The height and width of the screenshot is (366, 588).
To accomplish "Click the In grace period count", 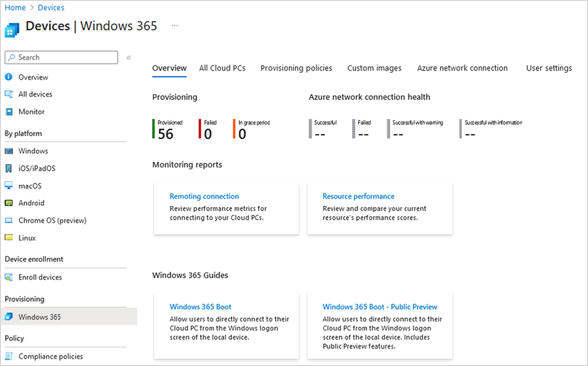I will click(x=242, y=134).
